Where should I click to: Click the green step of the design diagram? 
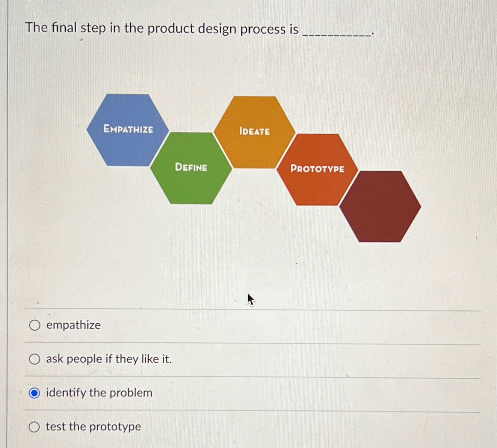(x=191, y=168)
